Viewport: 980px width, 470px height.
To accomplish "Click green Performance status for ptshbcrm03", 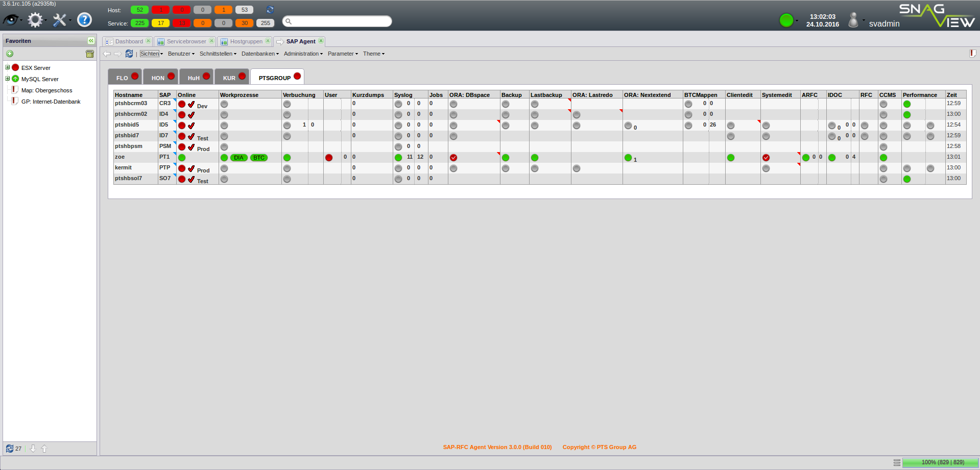I will tap(907, 104).
